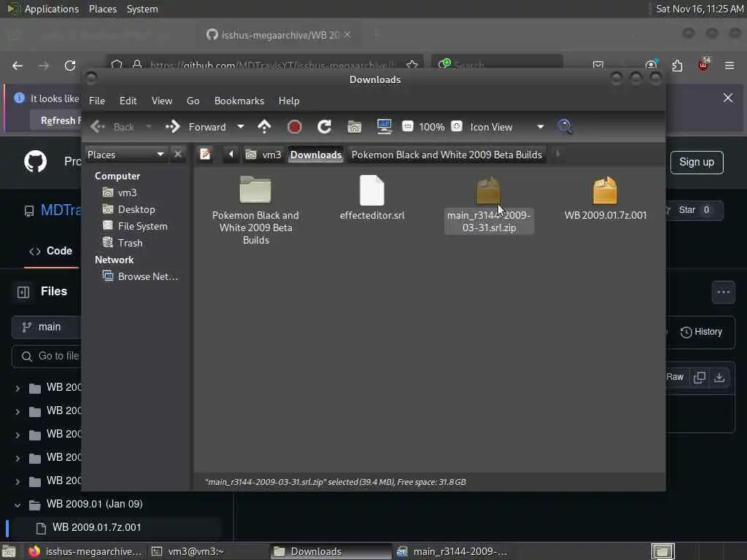Click the Search magnifier icon in file manager
Image resolution: width=747 pixels, height=560 pixels.
point(565,127)
